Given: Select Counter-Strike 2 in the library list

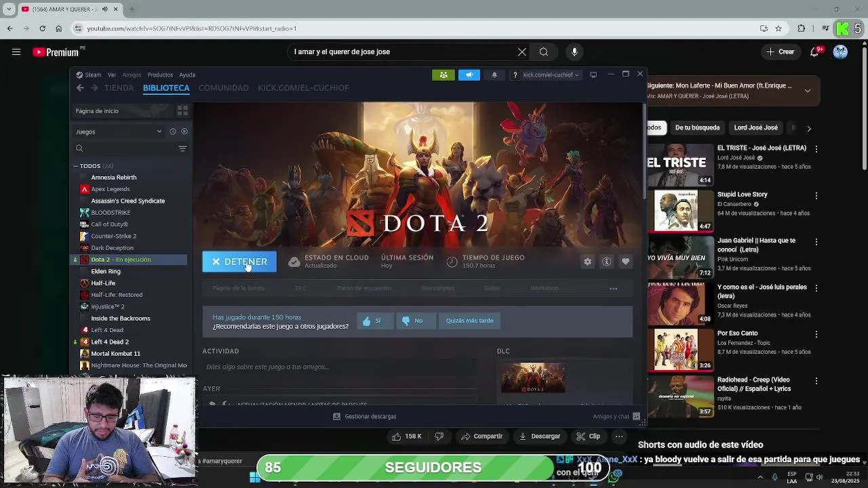Looking at the screenshot, I should click(x=113, y=236).
